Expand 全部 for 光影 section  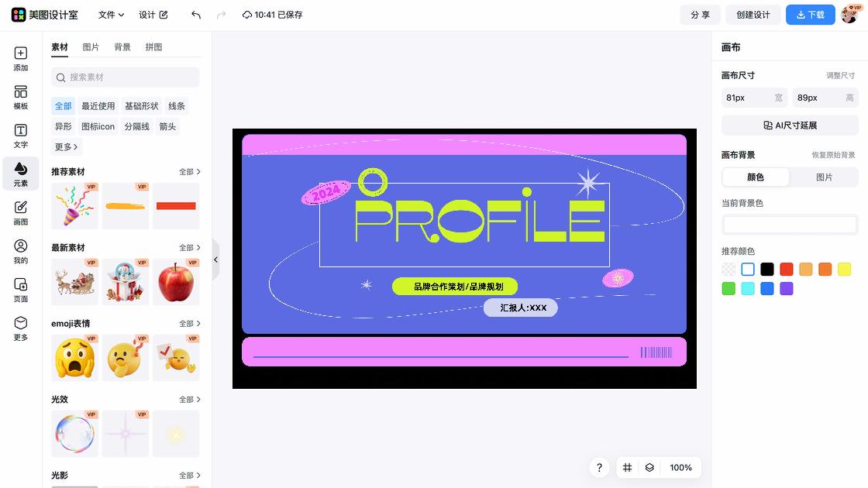point(189,476)
